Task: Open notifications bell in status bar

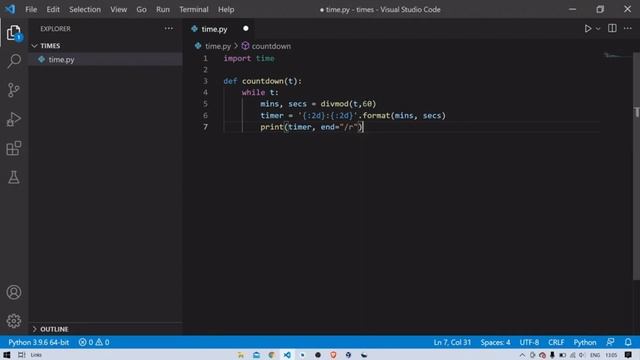Action: tap(628, 342)
